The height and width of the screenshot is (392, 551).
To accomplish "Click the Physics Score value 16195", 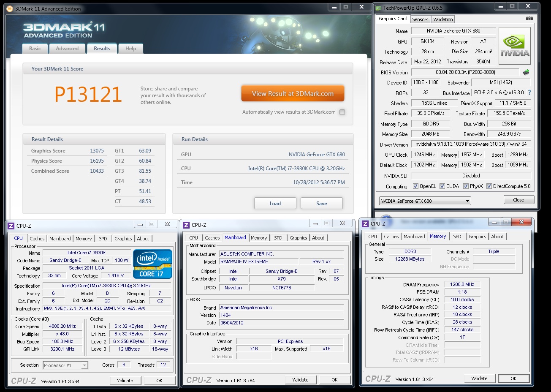I will [x=97, y=161].
